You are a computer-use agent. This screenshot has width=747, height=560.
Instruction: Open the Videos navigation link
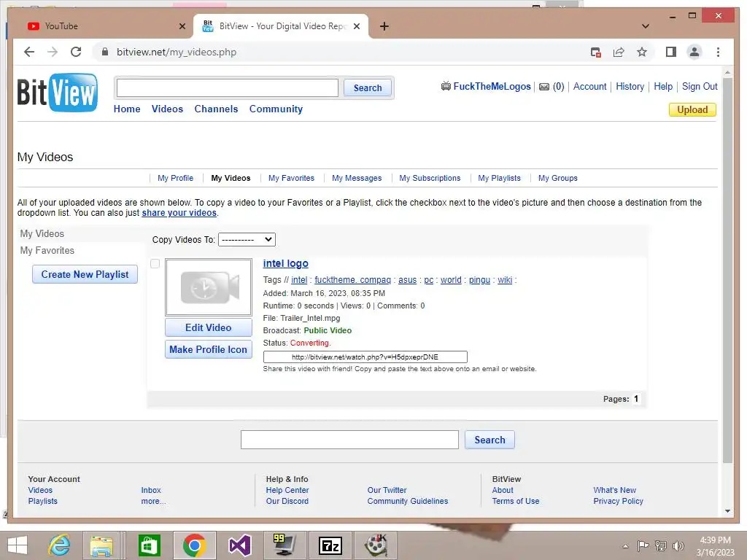[167, 109]
